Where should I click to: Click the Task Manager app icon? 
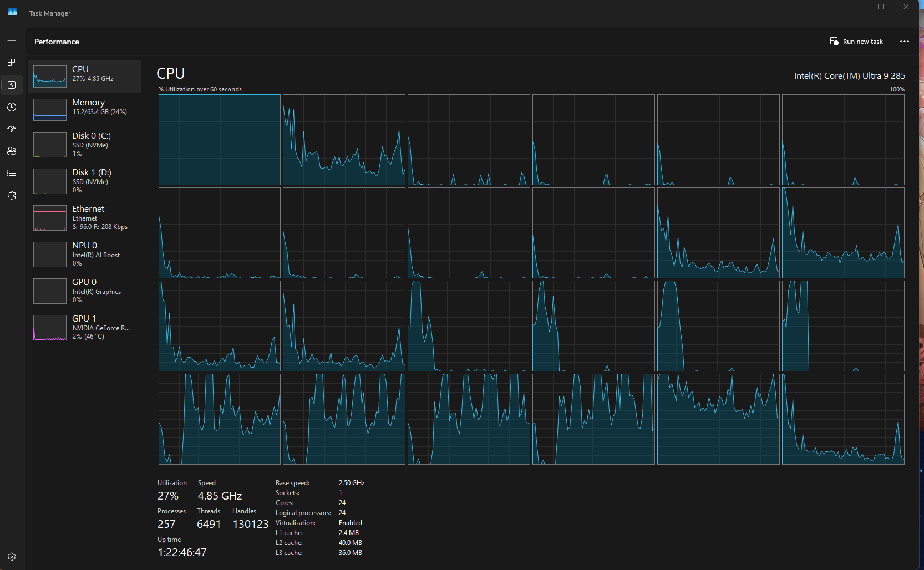tap(13, 12)
